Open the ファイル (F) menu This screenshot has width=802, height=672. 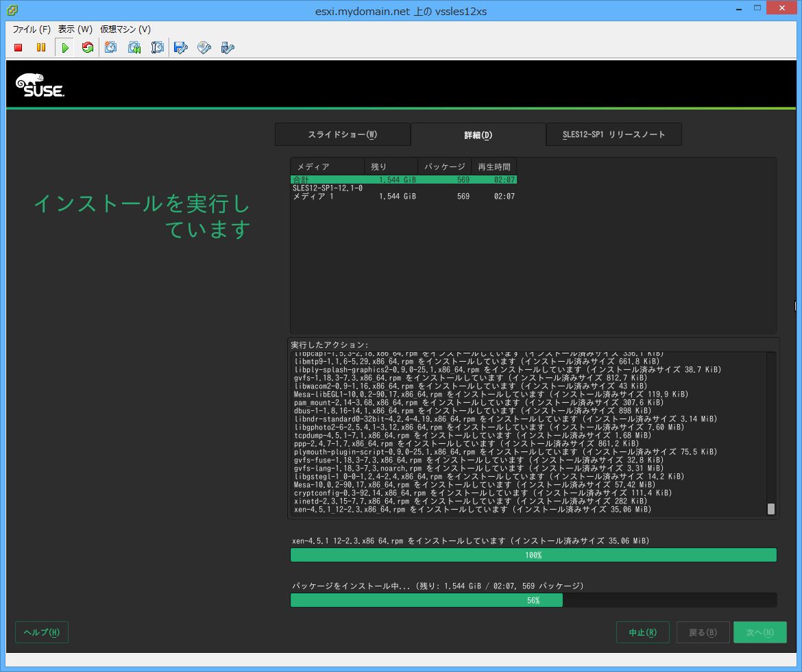pyautogui.click(x=32, y=29)
